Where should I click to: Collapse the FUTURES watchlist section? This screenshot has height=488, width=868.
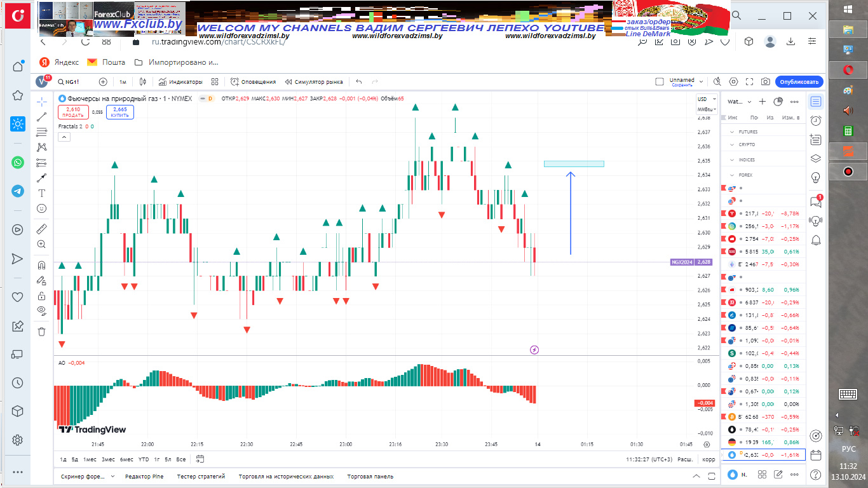tap(732, 132)
